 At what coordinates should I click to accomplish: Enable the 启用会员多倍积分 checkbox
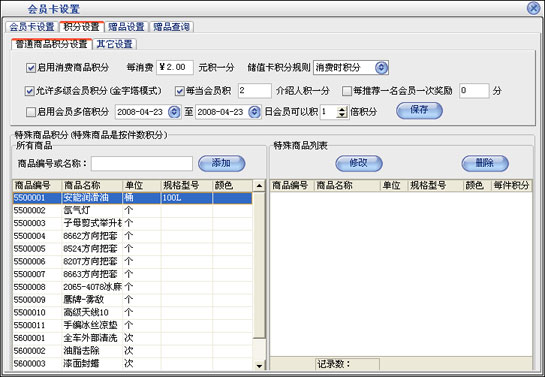coord(31,112)
